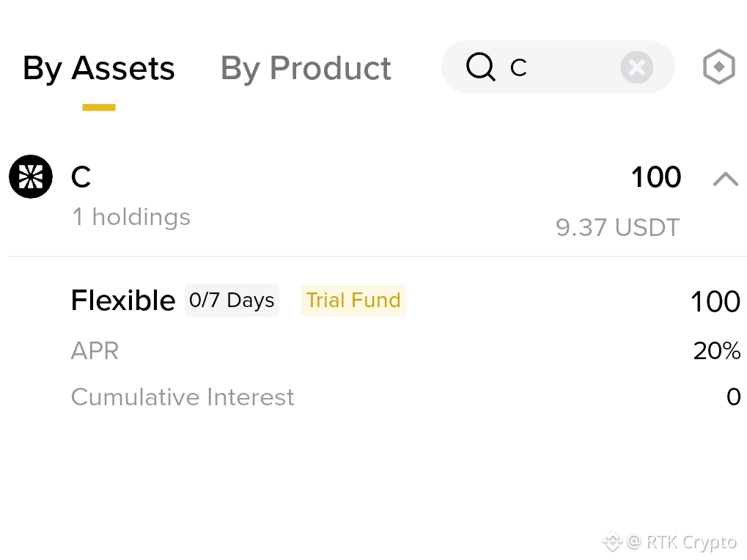This screenshot has height=560, width=747.
Task: Tap the 9.37 USDT value
Action: [x=617, y=227]
